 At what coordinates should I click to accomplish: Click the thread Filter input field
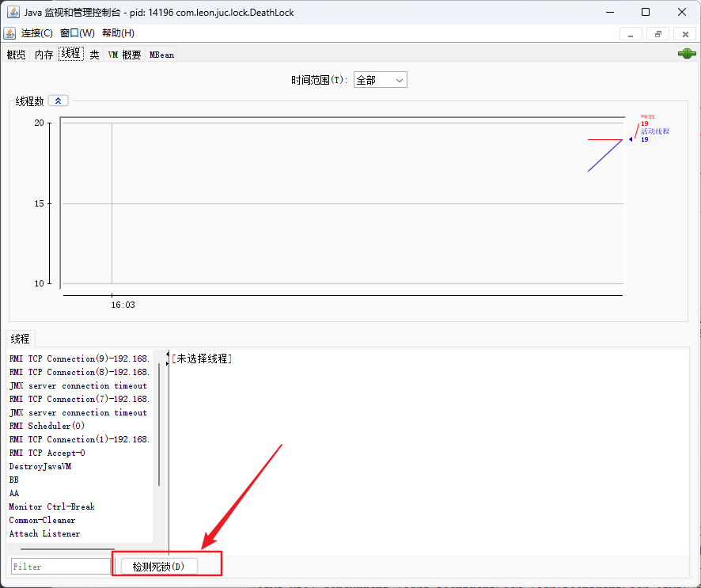[61, 567]
